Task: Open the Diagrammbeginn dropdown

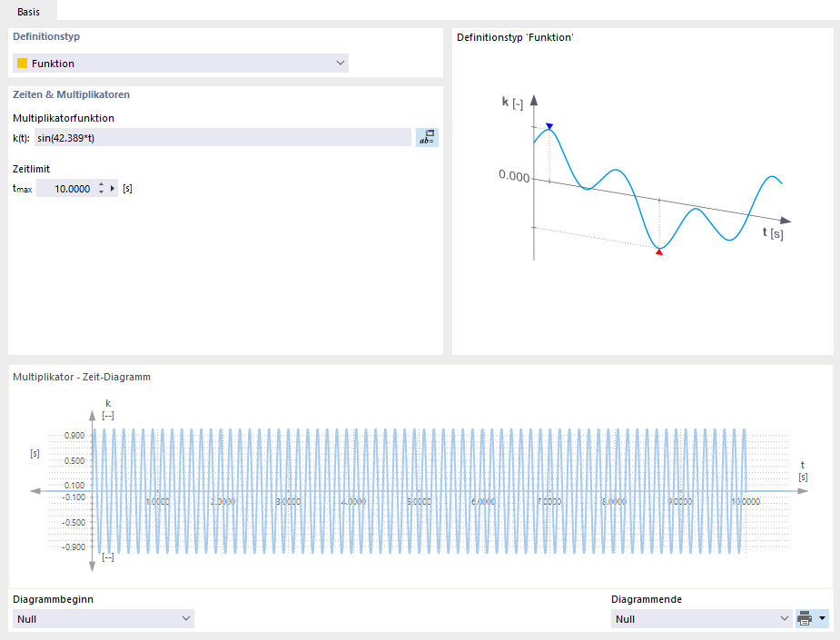Action: click(x=186, y=618)
